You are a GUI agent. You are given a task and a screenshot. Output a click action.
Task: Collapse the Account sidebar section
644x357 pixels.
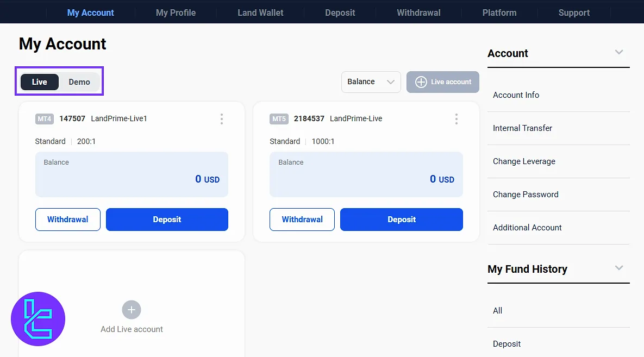[x=618, y=53]
